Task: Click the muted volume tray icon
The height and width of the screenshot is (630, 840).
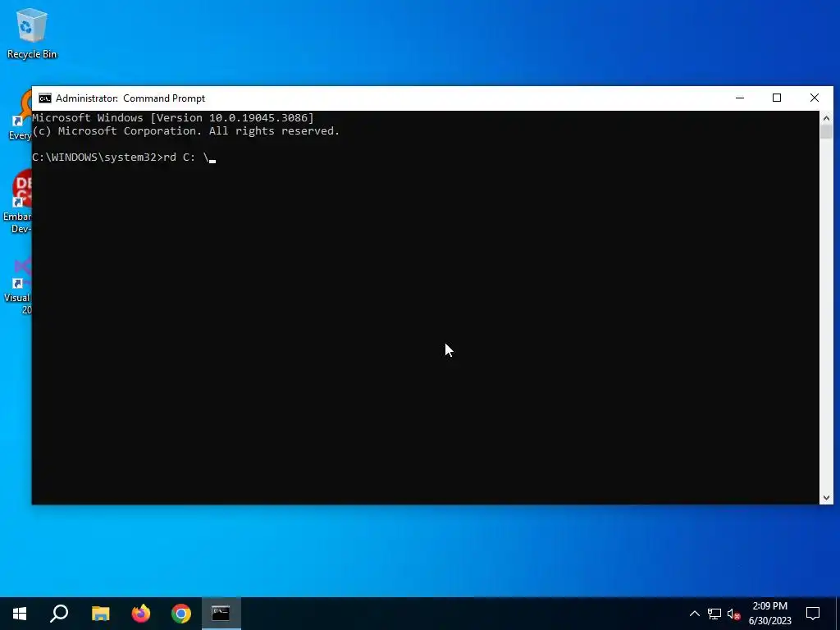Action: 734,614
